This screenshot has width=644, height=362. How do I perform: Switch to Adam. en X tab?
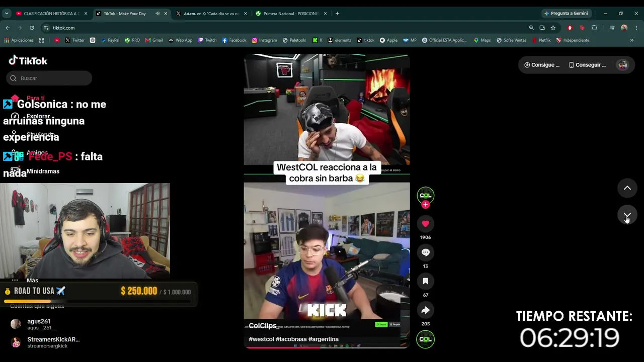point(211,14)
